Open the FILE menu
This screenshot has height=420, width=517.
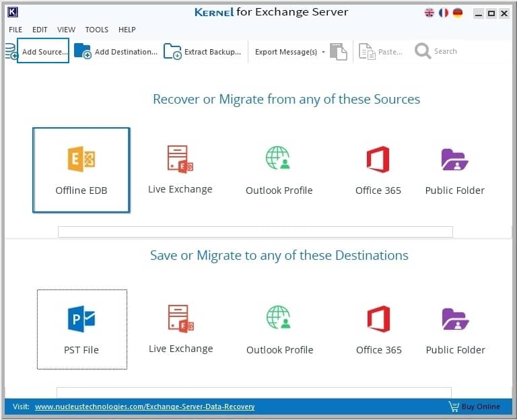pyautogui.click(x=15, y=30)
